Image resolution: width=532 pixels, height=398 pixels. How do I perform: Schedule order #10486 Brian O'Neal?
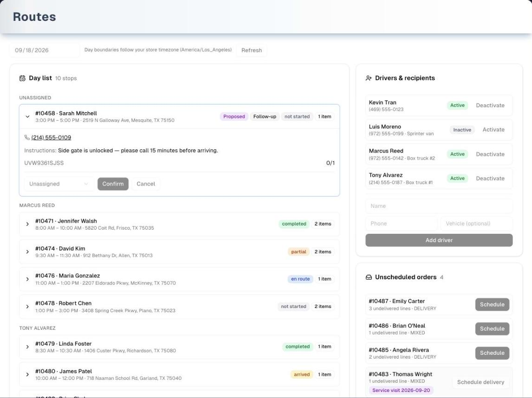(492, 329)
